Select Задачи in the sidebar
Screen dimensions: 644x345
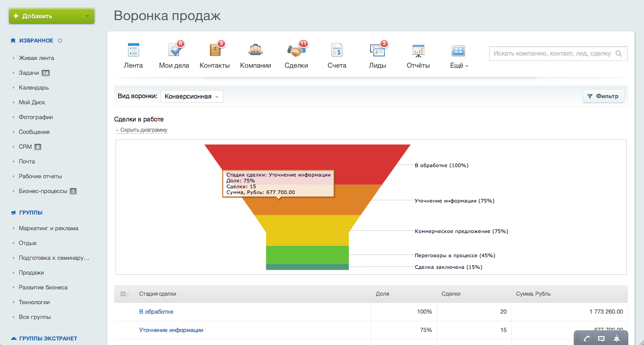coord(28,73)
